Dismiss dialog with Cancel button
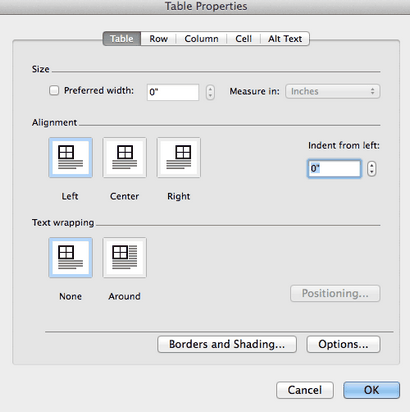410x412 pixels. 305,390
